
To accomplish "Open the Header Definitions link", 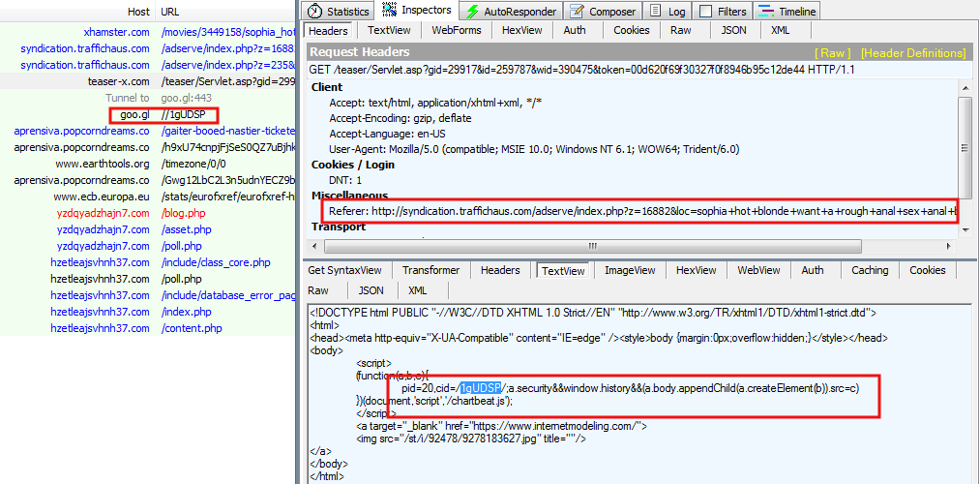I will 913,53.
